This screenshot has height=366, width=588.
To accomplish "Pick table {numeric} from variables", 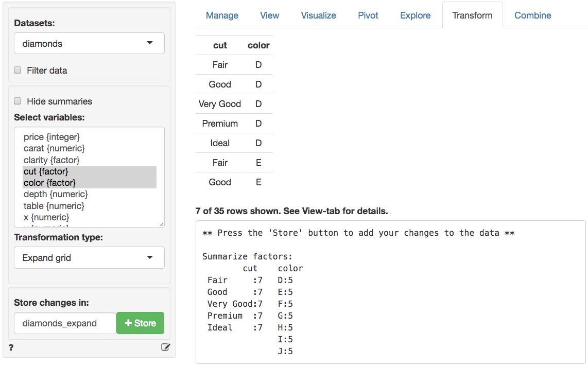I will click(x=54, y=205).
